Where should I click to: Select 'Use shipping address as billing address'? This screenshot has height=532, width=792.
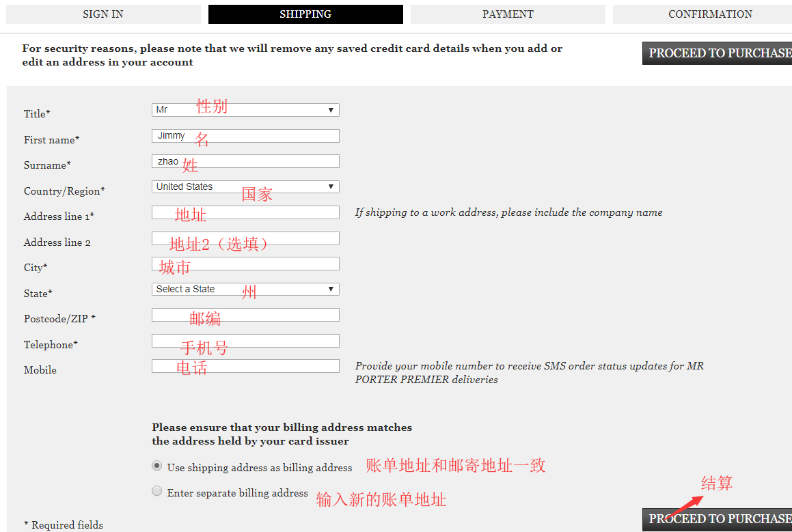156,465
